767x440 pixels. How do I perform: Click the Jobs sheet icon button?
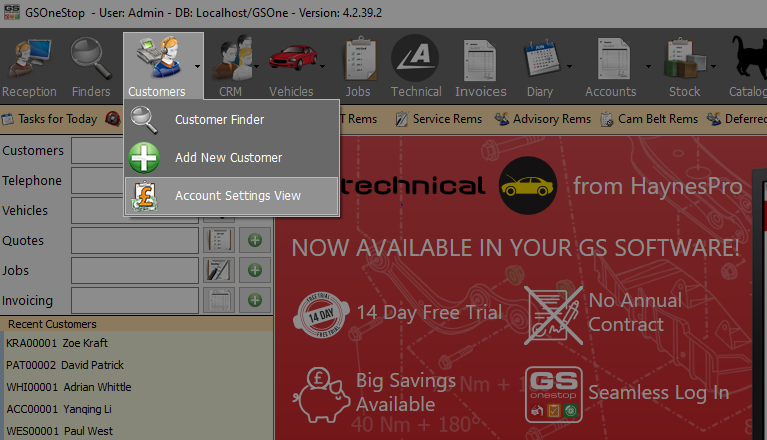pos(219,270)
